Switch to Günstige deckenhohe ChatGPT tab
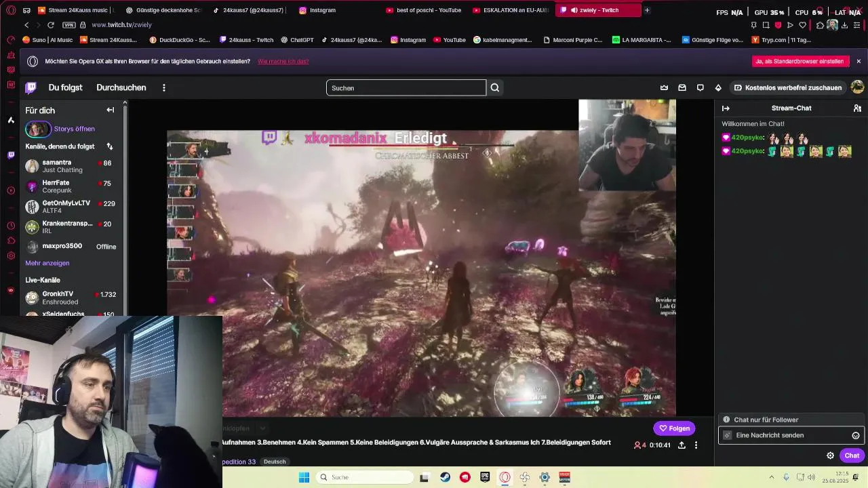The image size is (868, 488). coord(163,10)
